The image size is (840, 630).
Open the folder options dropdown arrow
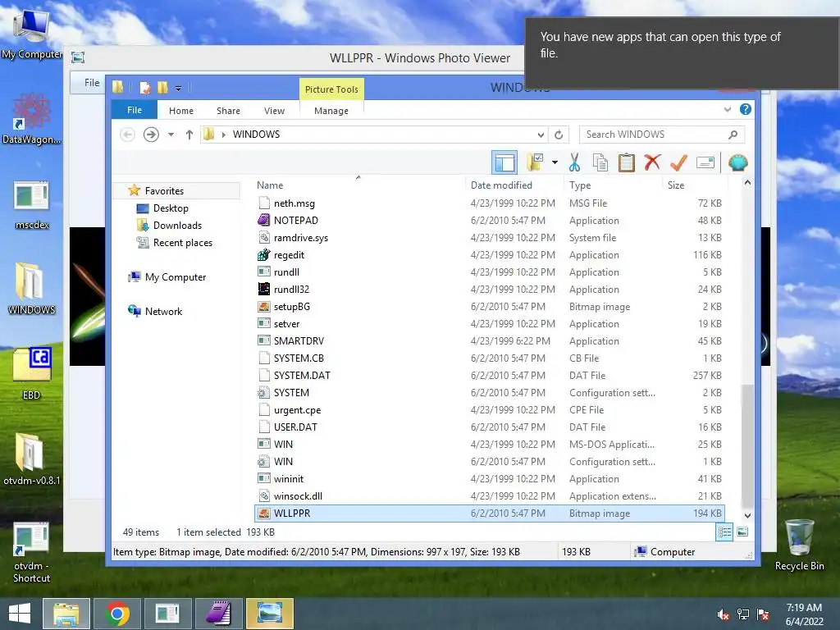(555, 162)
